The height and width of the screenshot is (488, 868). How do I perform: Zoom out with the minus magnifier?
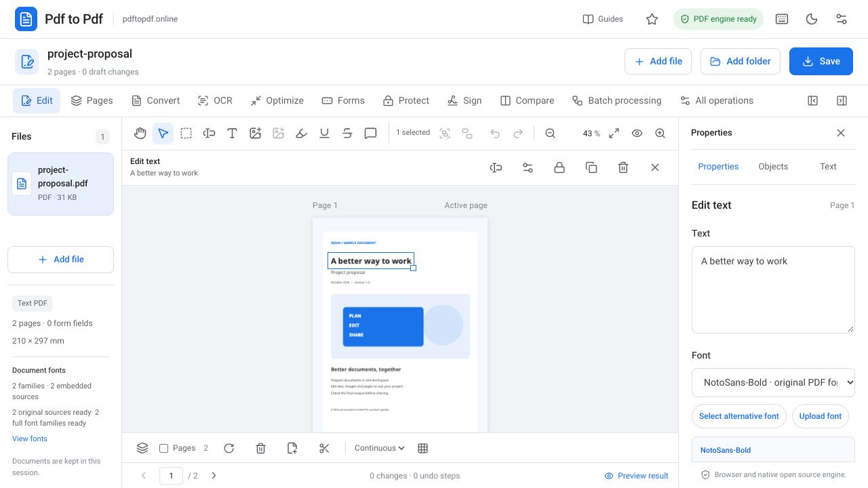click(550, 134)
